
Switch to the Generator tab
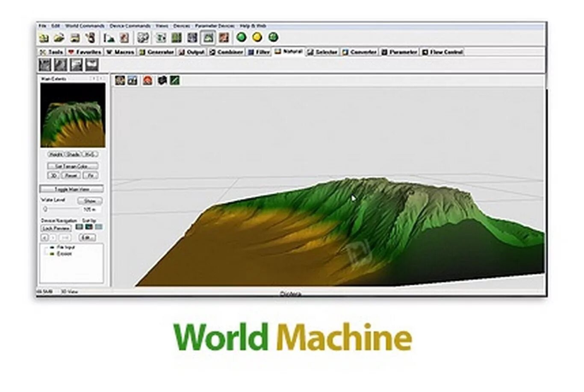pos(156,52)
